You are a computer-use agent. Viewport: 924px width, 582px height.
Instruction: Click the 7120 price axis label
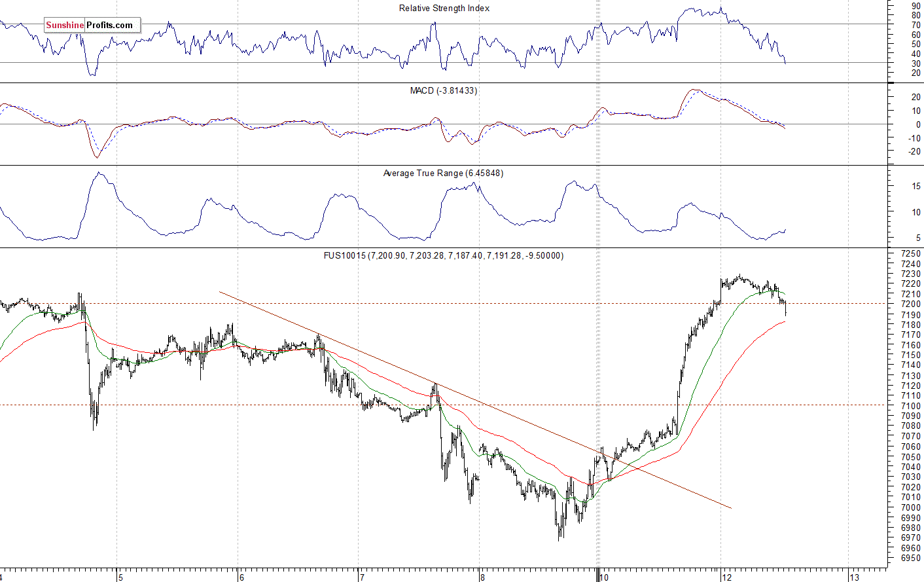point(911,386)
